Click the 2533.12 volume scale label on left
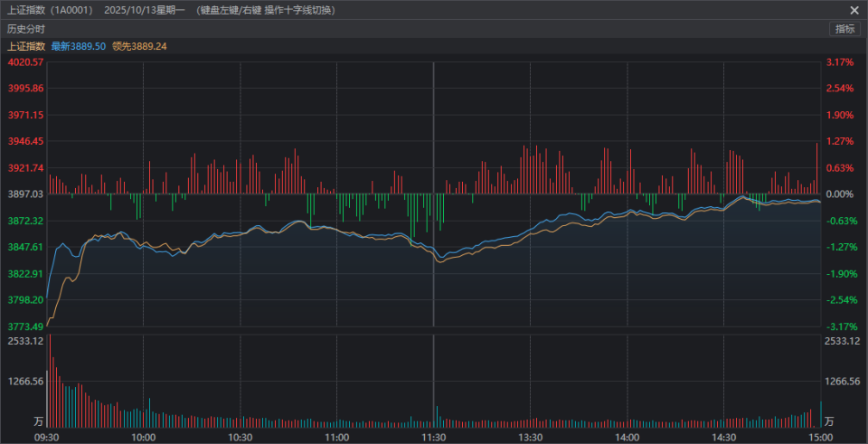This screenshot has width=868, height=444. 26,341
